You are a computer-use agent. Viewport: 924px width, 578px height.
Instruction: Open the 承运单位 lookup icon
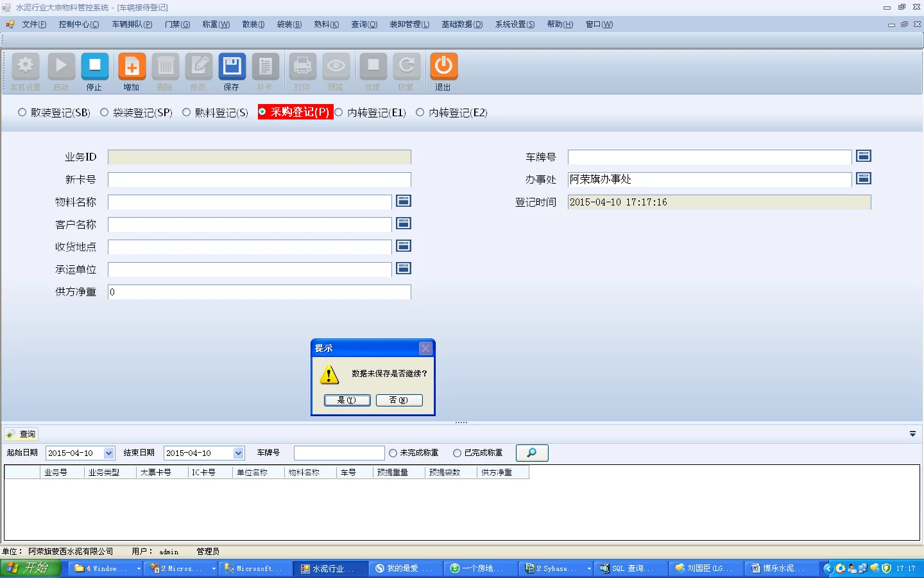tap(403, 268)
